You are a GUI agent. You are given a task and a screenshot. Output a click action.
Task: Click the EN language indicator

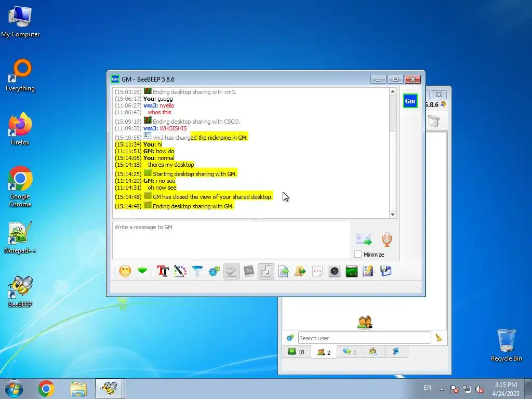coord(427,388)
